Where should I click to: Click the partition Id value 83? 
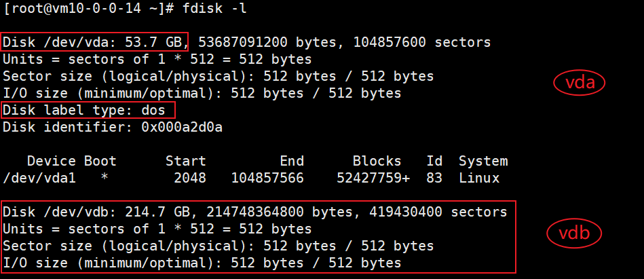tap(434, 178)
